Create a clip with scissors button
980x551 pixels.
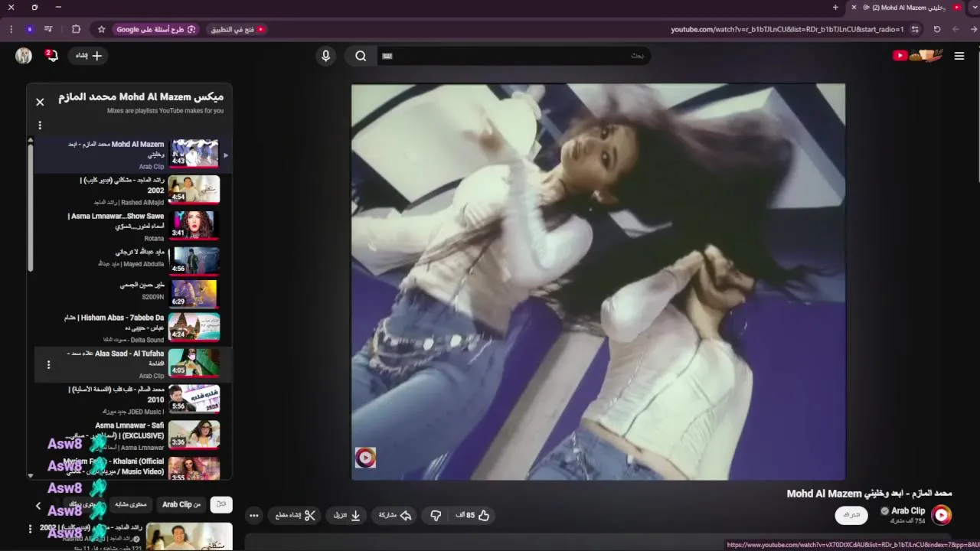tap(296, 516)
